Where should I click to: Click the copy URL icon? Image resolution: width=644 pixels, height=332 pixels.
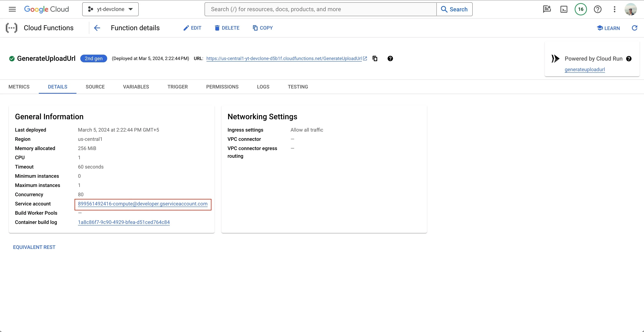pyautogui.click(x=374, y=58)
